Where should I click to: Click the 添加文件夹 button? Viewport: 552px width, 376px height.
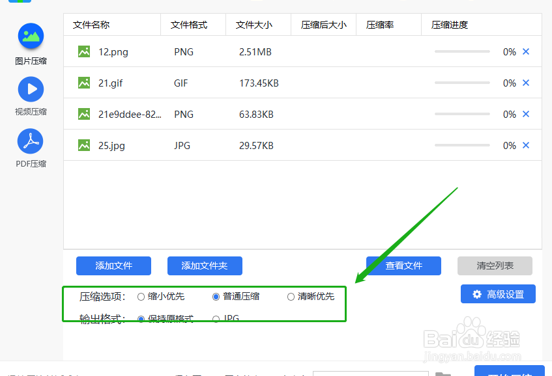tap(205, 266)
